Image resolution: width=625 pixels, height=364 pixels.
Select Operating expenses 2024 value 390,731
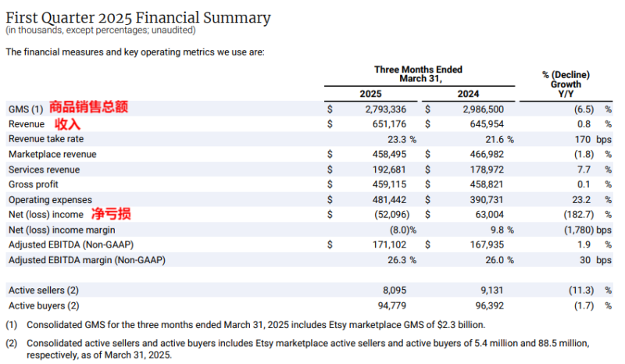[x=491, y=200]
